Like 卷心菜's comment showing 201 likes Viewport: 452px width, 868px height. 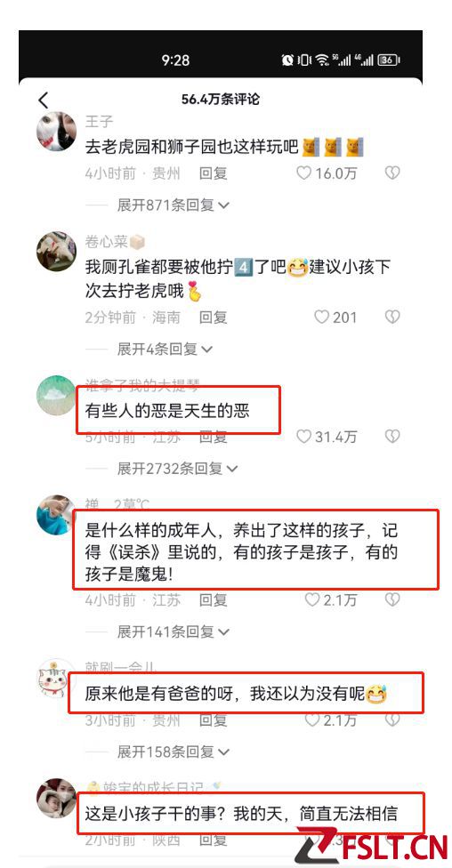pyautogui.click(x=321, y=317)
